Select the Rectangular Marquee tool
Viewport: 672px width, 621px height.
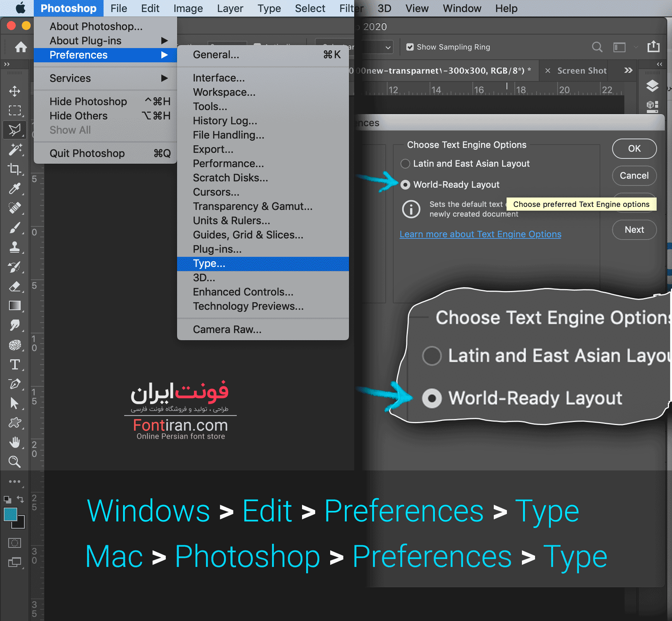(15, 110)
